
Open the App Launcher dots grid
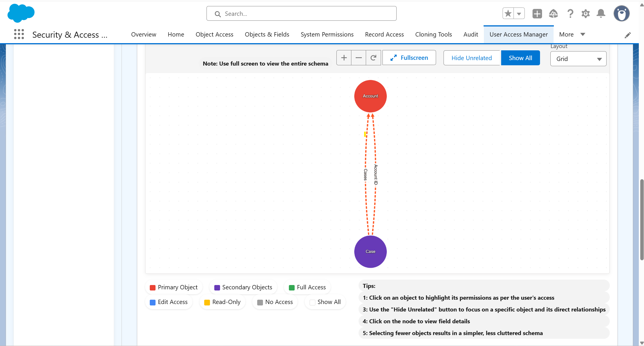pyautogui.click(x=19, y=34)
